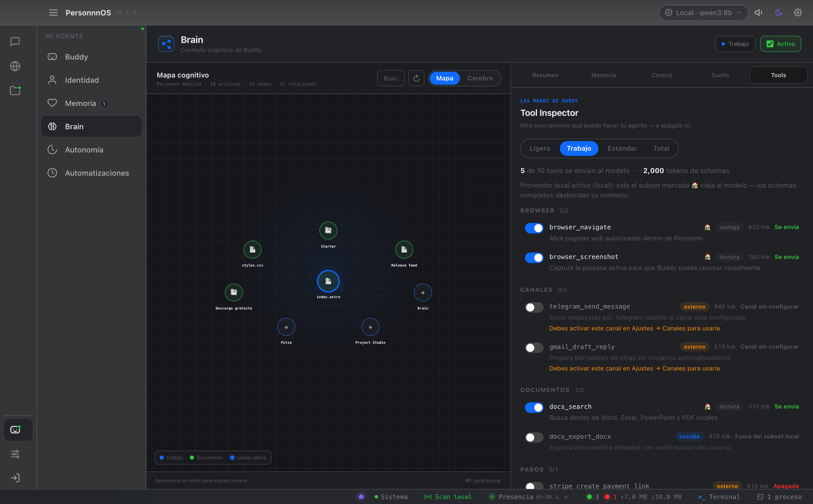Open the files folder icon in left rail
813x504 pixels.
tap(15, 91)
